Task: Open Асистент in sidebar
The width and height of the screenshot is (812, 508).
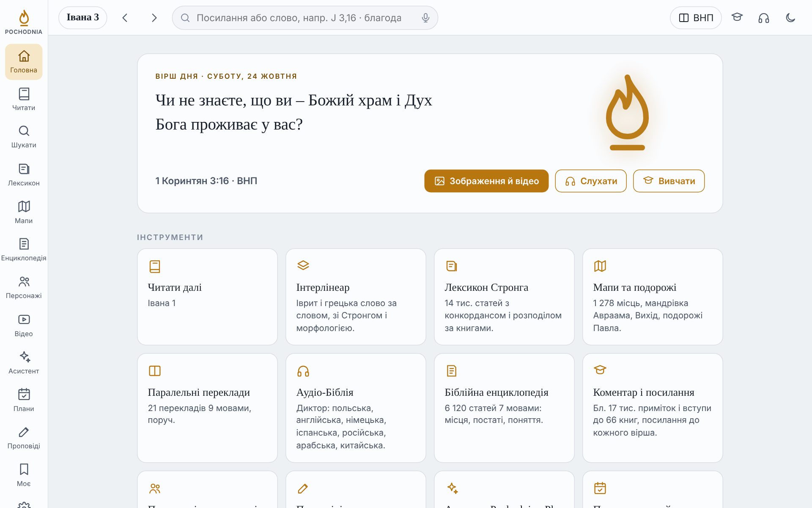Action: coord(24,363)
